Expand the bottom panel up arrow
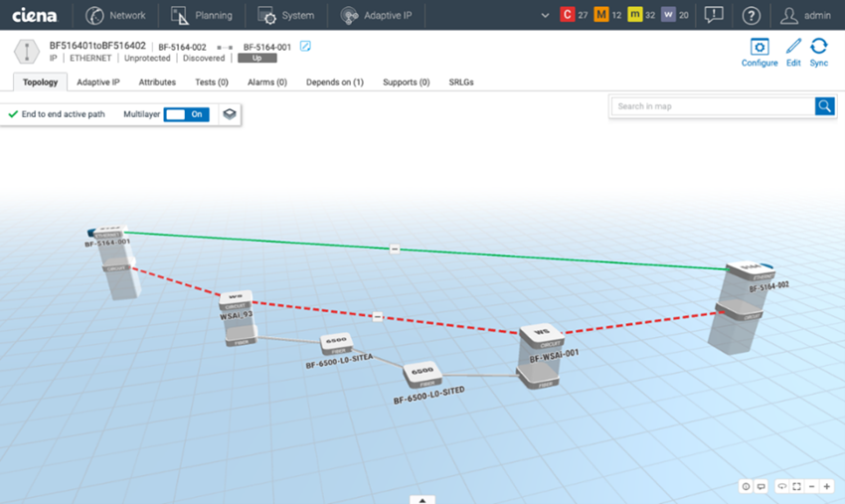Image resolution: width=845 pixels, height=504 pixels. point(422,500)
